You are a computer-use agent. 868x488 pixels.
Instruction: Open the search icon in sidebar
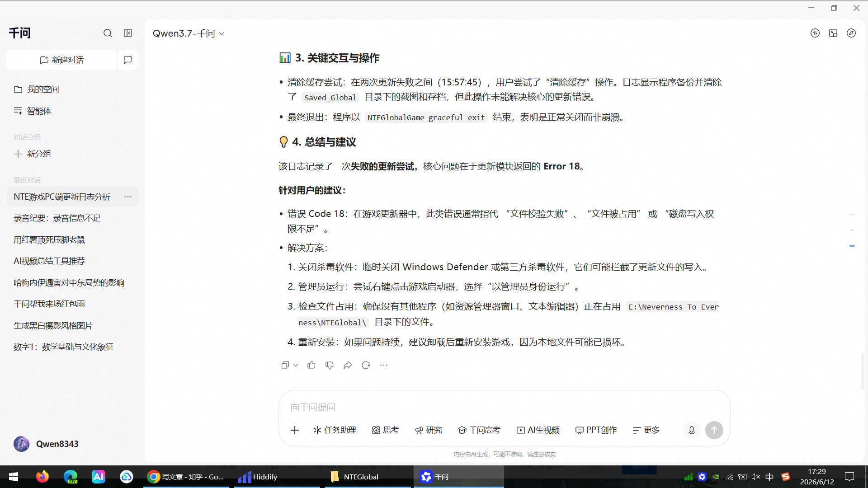click(x=108, y=33)
